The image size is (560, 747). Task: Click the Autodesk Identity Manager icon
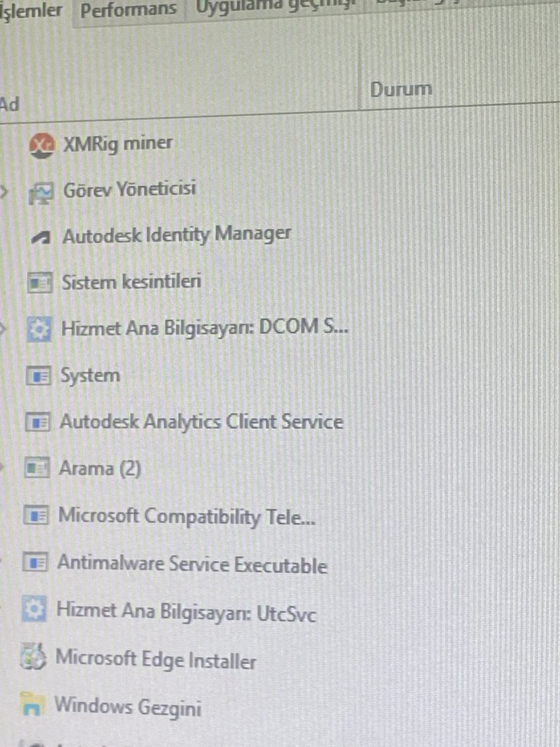41,237
